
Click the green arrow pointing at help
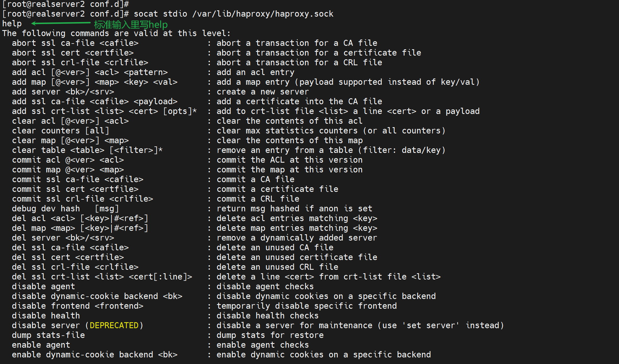click(61, 23)
